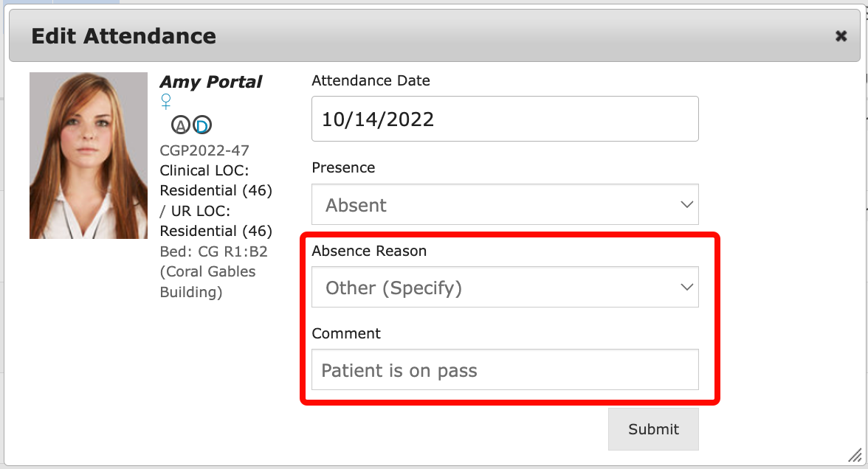The image size is (868, 469).
Task: Click the Attendance Date field
Action: (x=505, y=119)
